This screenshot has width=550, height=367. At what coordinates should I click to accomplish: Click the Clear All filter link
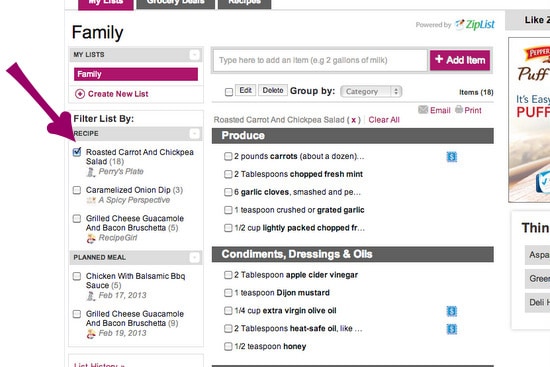384,120
